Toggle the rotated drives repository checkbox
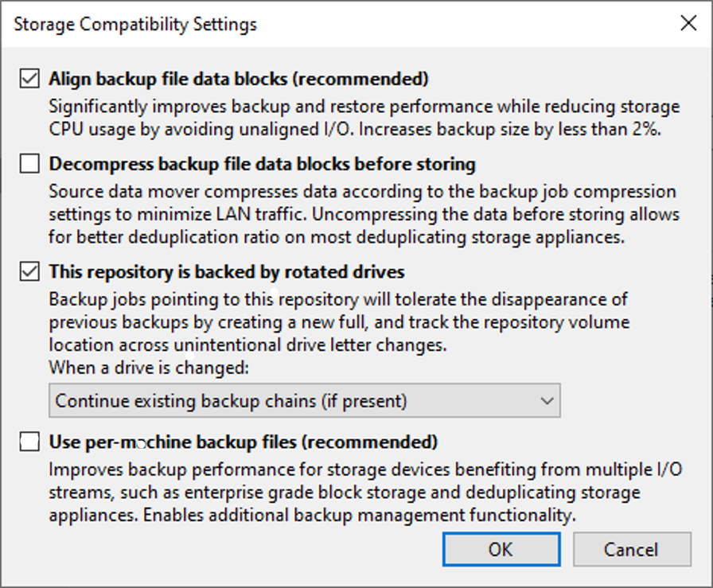The width and height of the screenshot is (713, 588). (x=29, y=272)
